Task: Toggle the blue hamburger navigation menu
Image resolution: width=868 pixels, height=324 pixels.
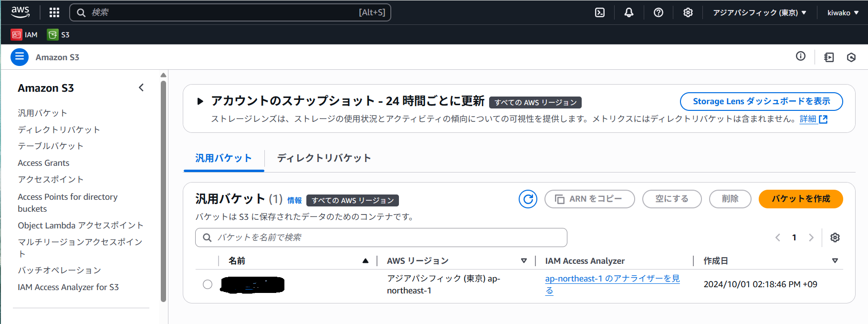Action: [20, 57]
